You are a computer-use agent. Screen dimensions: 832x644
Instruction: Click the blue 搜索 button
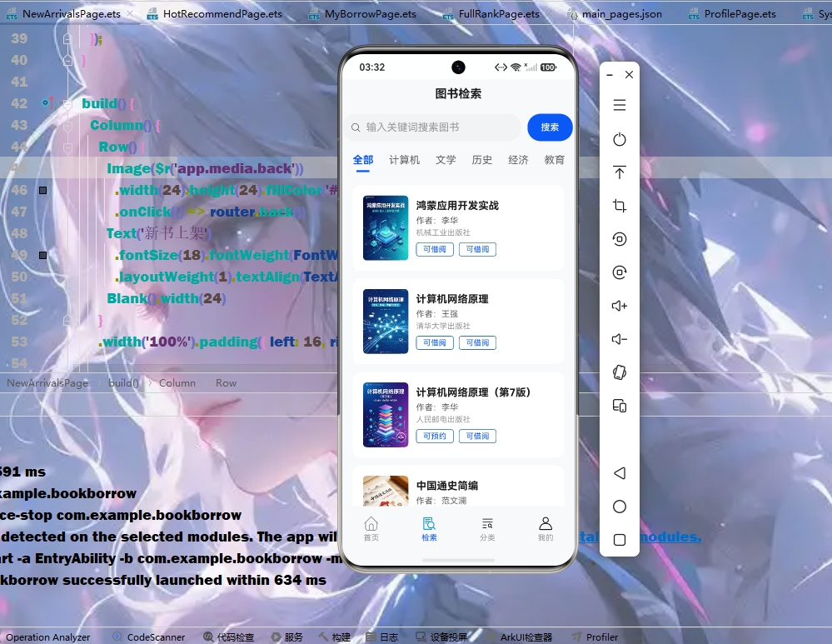click(x=550, y=127)
